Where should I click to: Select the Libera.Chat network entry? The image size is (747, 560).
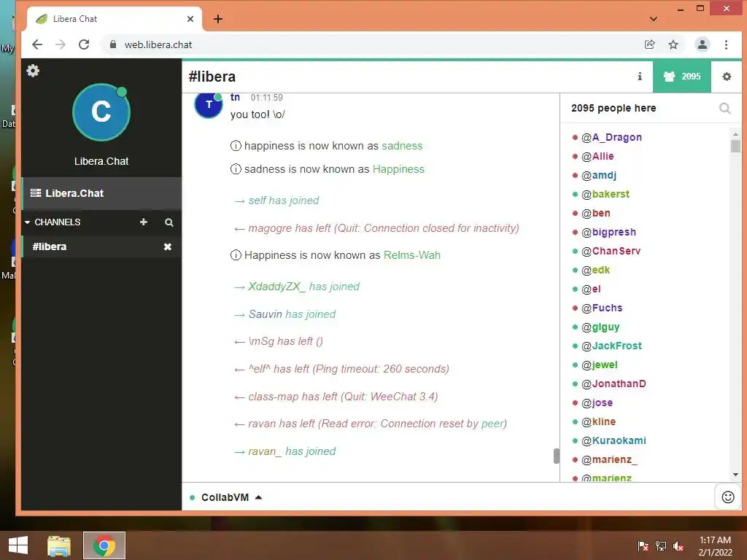(x=101, y=193)
